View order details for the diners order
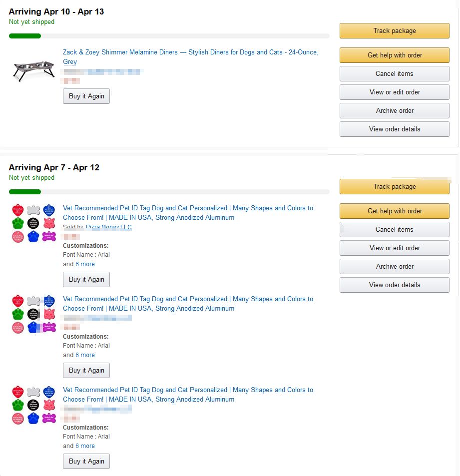 (x=395, y=129)
